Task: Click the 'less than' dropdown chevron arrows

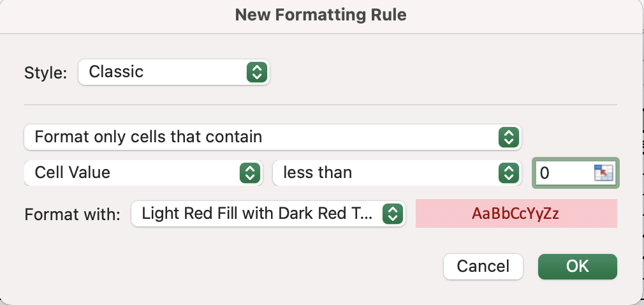Action: [x=507, y=172]
